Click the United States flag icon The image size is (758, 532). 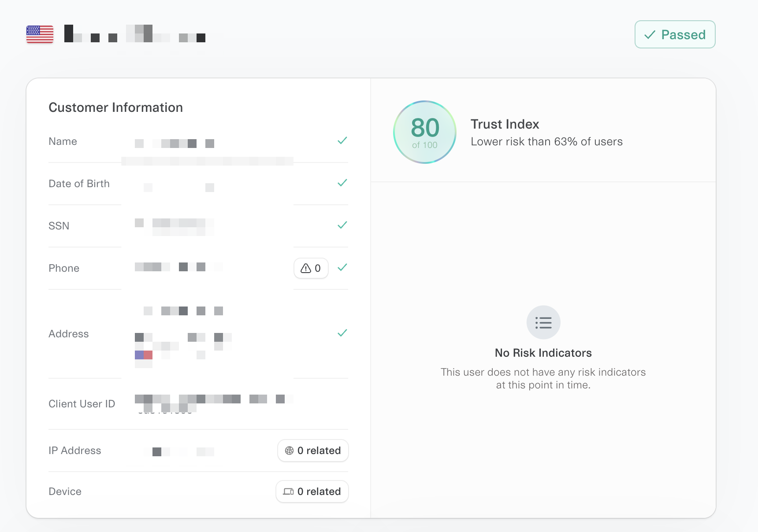click(x=40, y=34)
